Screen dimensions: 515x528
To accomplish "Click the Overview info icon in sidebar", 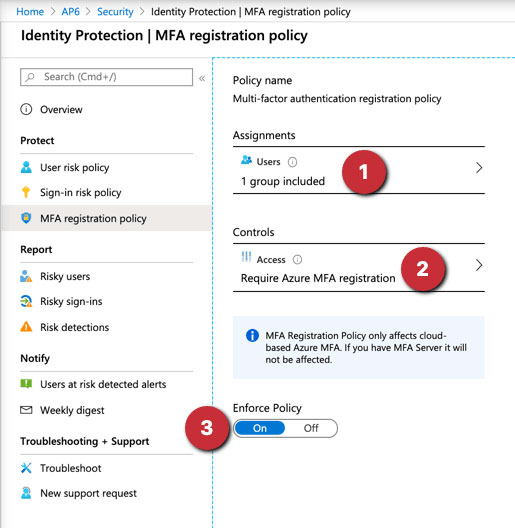I will coord(26,109).
